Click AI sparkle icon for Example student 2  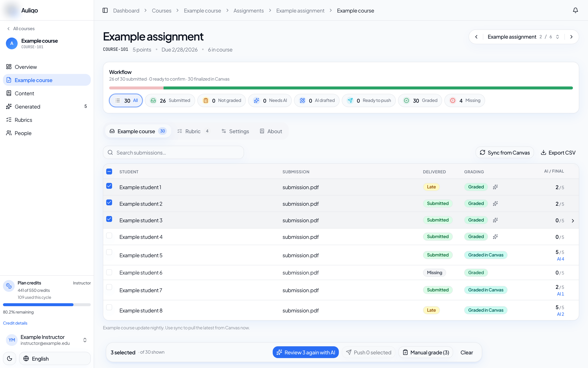pyautogui.click(x=495, y=204)
